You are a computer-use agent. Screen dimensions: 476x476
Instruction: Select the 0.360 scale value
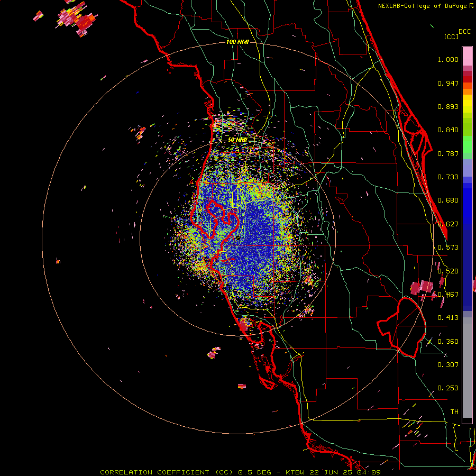coord(448,342)
